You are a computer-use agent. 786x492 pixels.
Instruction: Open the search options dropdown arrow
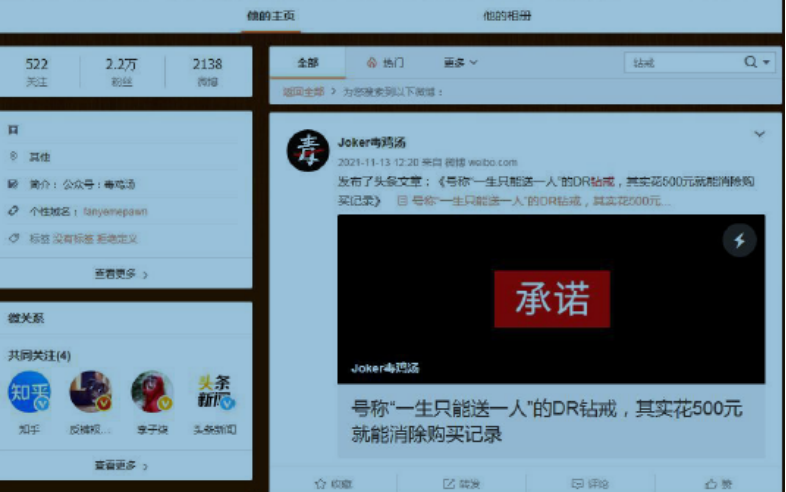tap(767, 62)
